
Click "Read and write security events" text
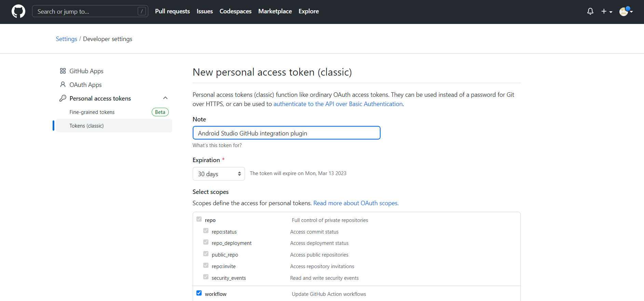pos(324,278)
